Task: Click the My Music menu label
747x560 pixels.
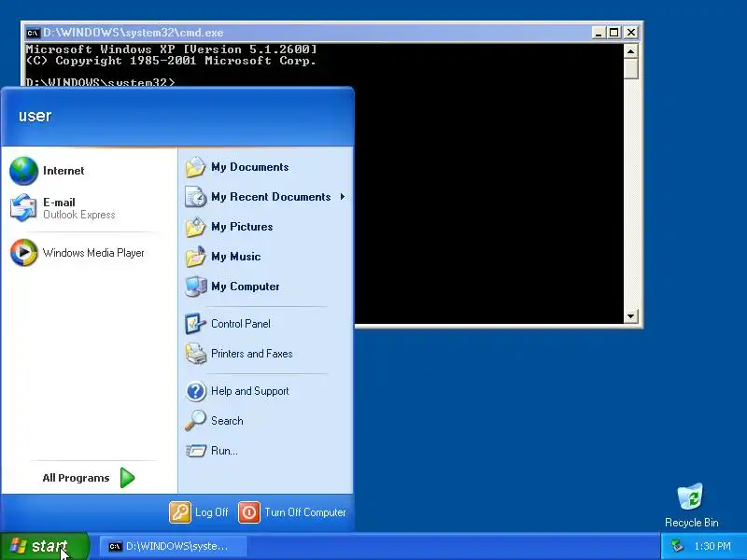Action: tap(236, 257)
